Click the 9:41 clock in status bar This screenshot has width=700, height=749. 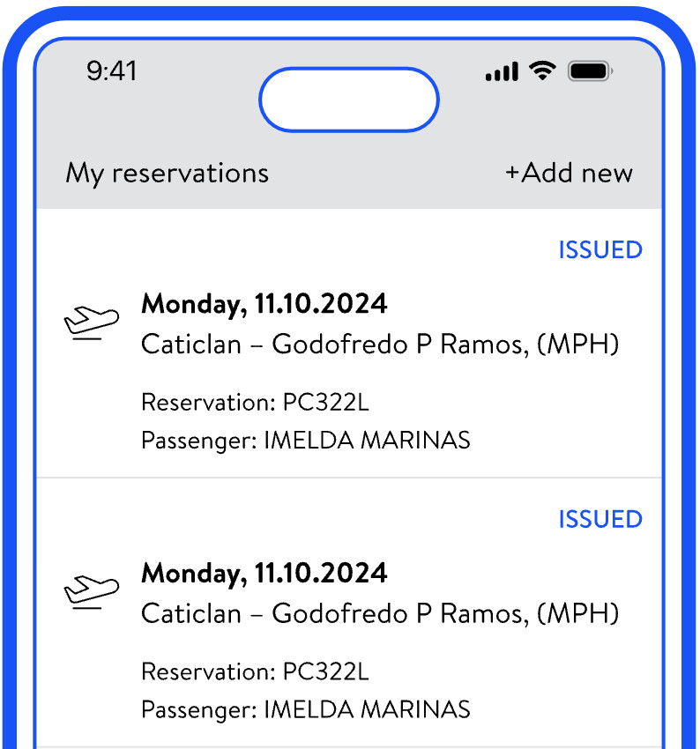point(112,71)
